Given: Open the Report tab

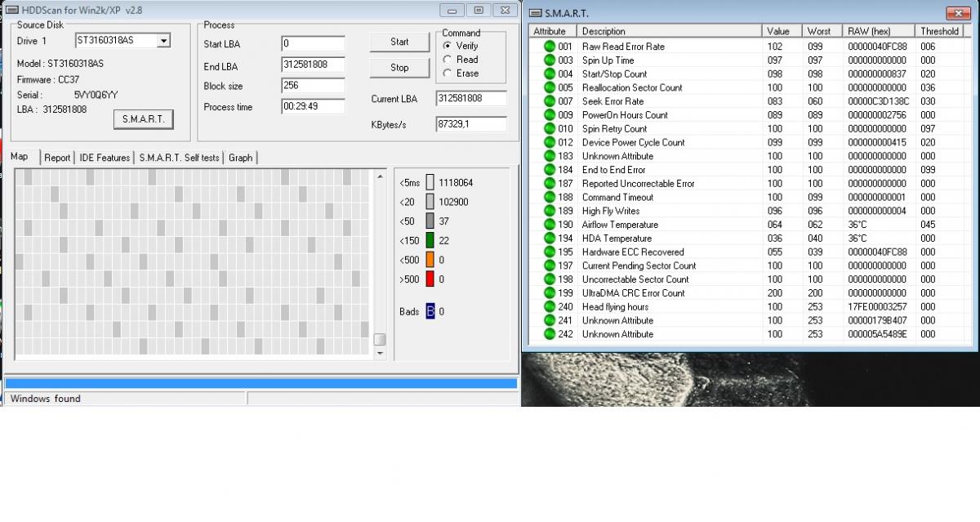Looking at the screenshot, I should (57, 158).
